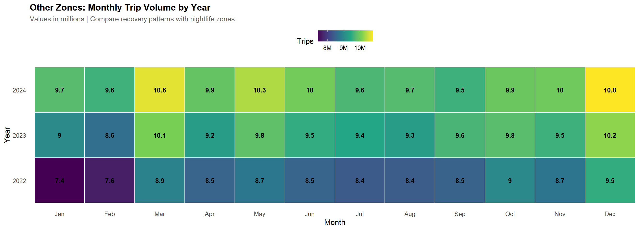Click the Jan month axis label
Image resolution: width=644 pixels, height=230 pixels.
click(x=59, y=214)
